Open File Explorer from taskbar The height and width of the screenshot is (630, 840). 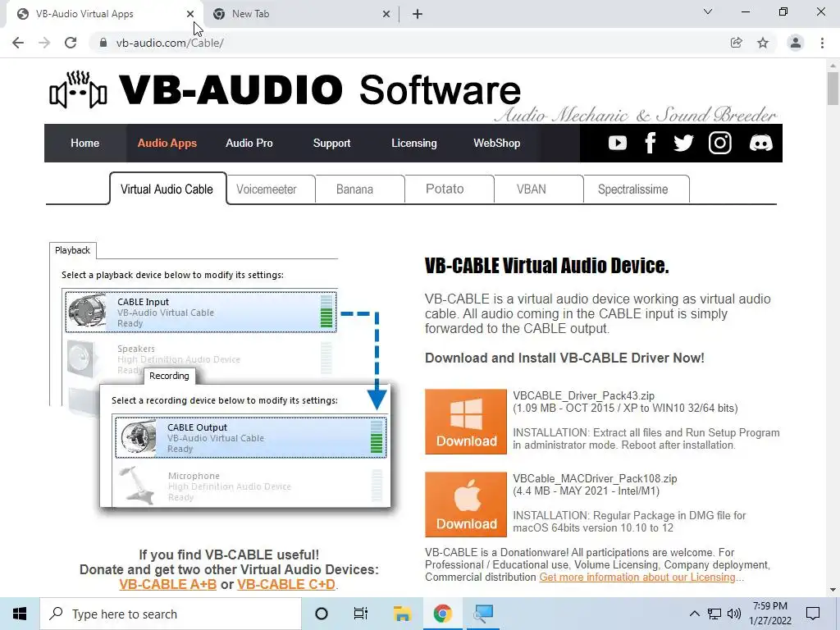point(402,614)
